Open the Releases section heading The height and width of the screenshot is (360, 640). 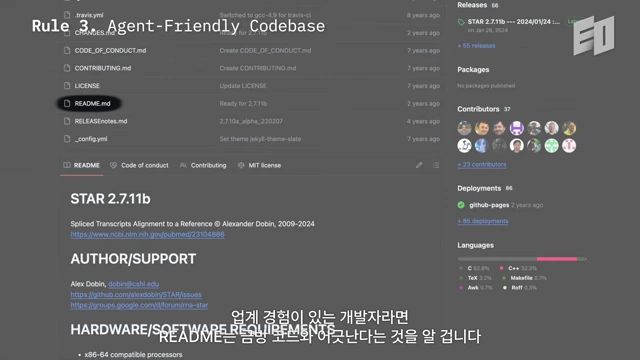pos(472,5)
